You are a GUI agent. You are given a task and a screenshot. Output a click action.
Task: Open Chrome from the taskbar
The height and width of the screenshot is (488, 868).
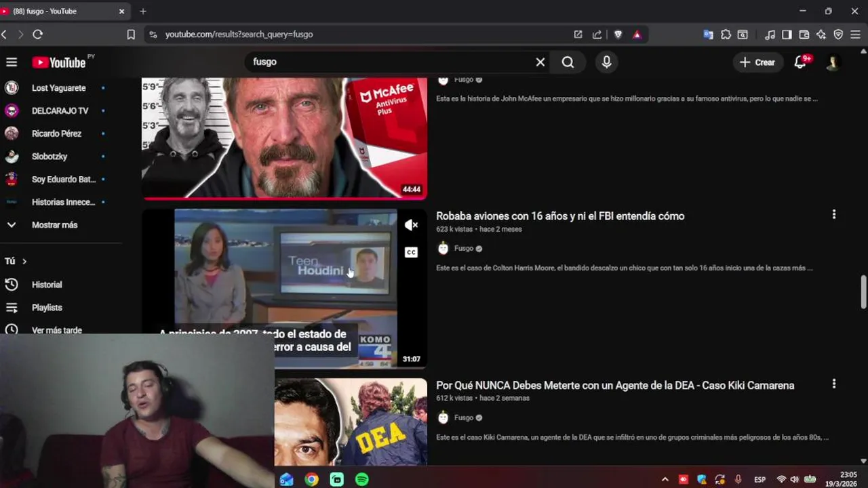[x=311, y=480]
